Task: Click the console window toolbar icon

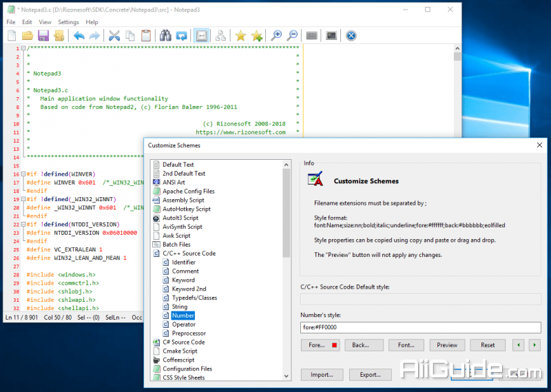Action: [x=331, y=36]
